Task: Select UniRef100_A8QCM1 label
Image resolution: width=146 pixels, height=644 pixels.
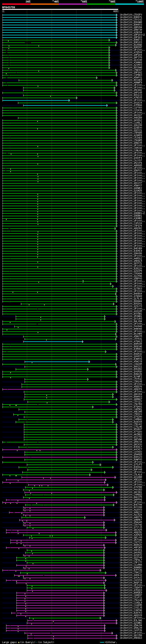Action: pyautogui.click(x=131, y=532)
